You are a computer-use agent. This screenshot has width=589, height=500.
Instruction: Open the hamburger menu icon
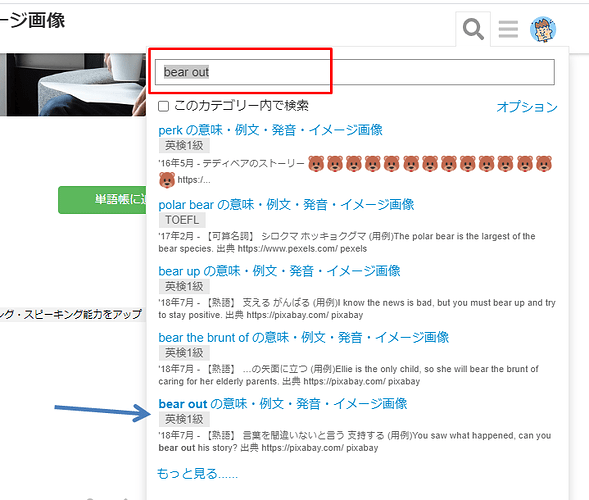point(508,29)
